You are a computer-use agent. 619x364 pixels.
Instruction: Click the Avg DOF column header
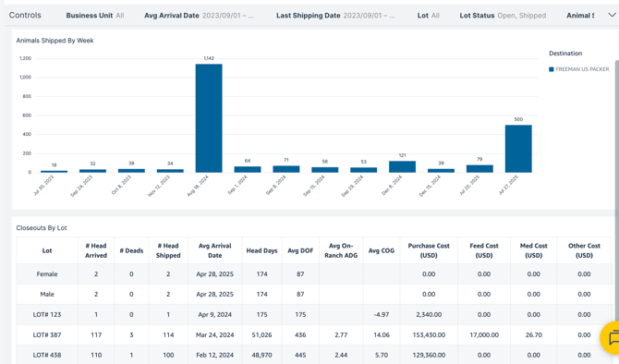click(x=300, y=250)
